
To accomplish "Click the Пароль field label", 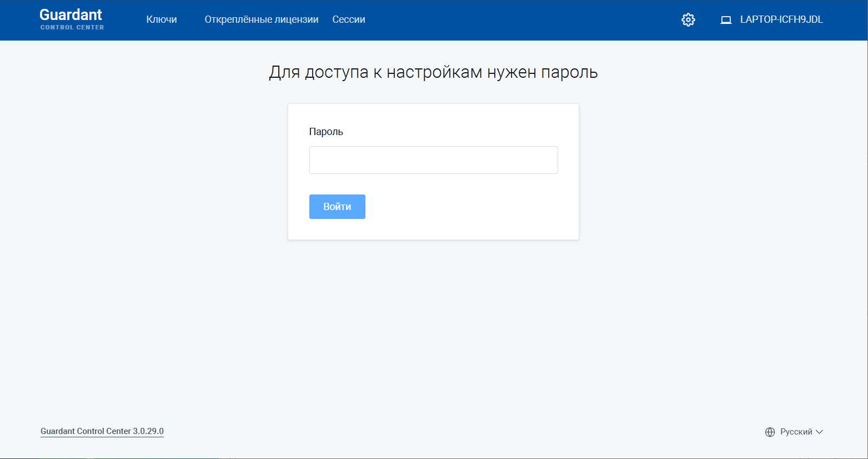I will 326,132.
